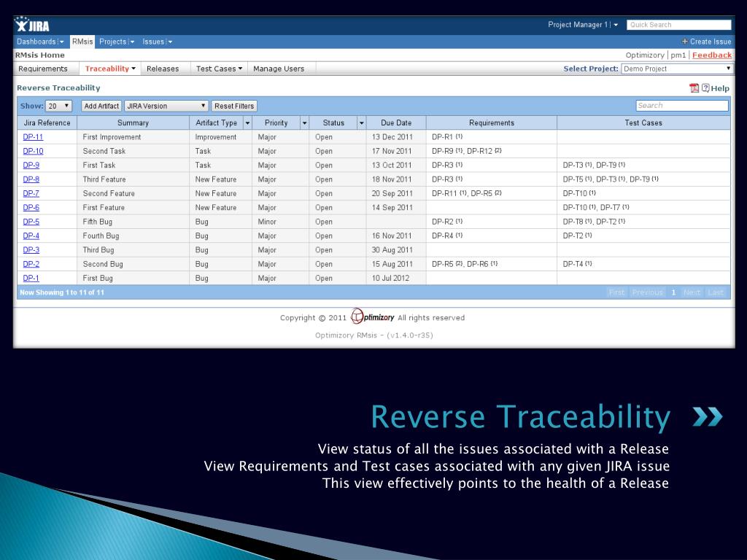This screenshot has height=560, width=747.
Task: Click the JIRA logo
Action: [x=32, y=24]
